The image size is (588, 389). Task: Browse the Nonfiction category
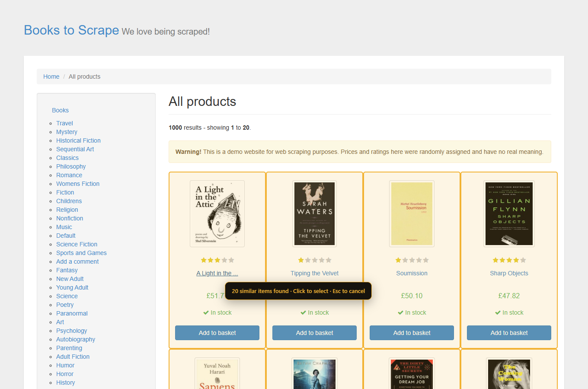pyautogui.click(x=70, y=218)
